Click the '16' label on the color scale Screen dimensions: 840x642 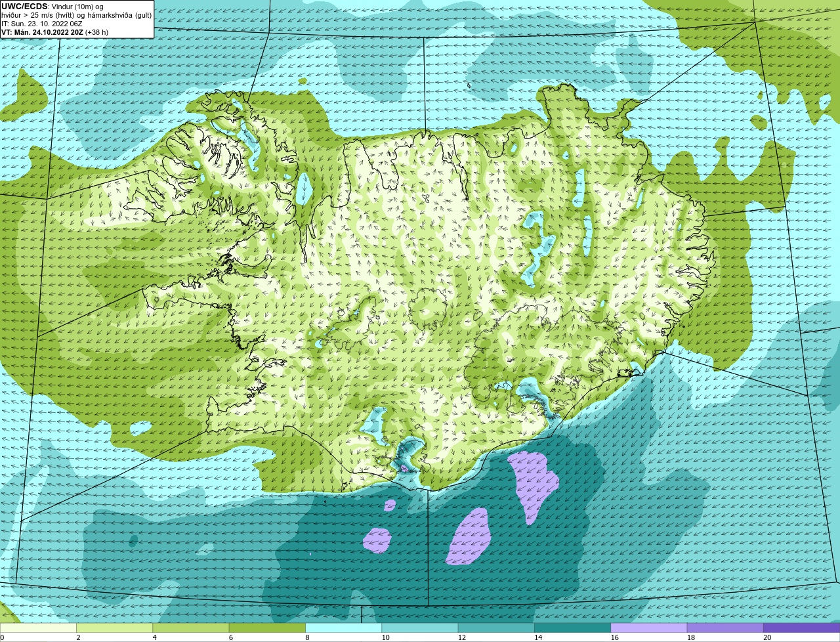pos(614,637)
